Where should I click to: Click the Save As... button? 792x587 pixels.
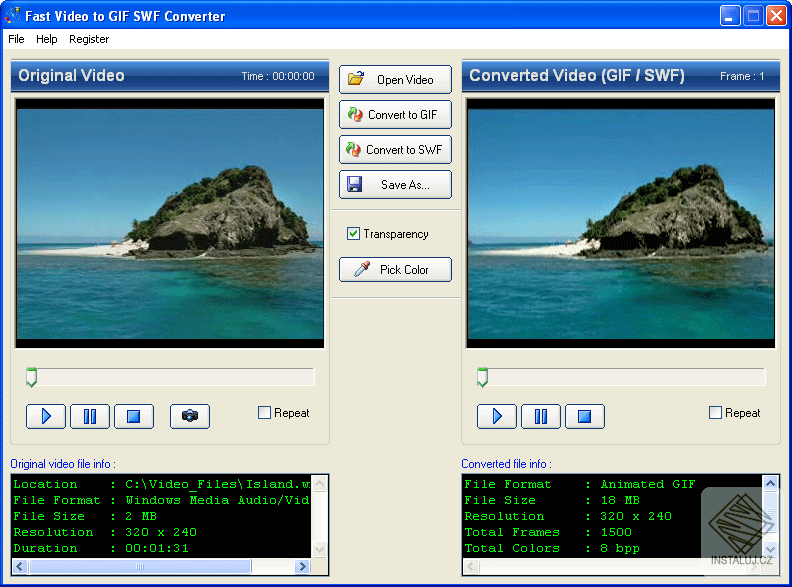395,184
